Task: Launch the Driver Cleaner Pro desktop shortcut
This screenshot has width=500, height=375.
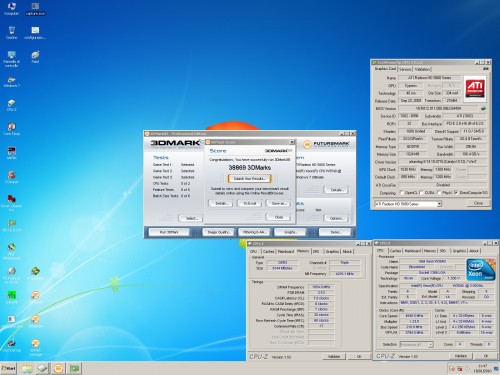Action: [x=11, y=203]
